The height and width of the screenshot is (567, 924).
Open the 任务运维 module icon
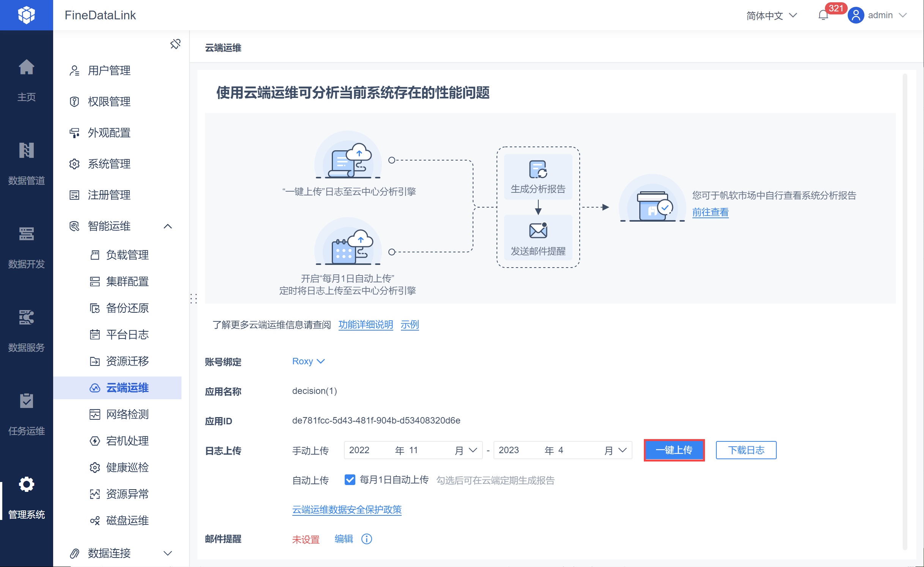(x=26, y=401)
